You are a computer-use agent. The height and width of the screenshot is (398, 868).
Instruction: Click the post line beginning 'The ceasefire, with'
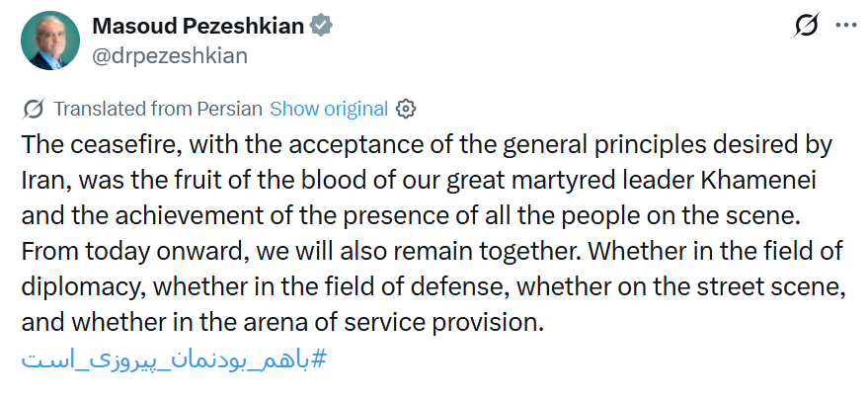[427, 144]
